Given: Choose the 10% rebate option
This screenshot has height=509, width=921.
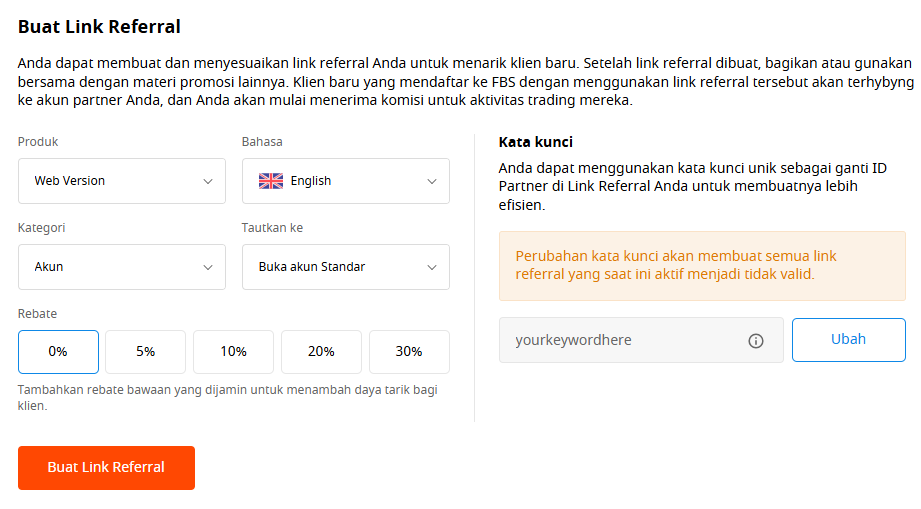Looking at the screenshot, I should (233, 352).
